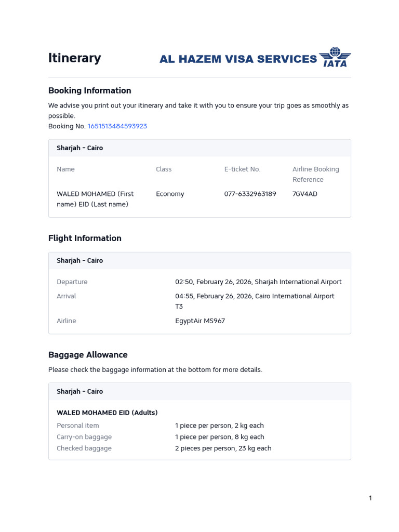This screenshot has width=399, height=532.
Task: Click the Baggage Allowance heading
Action: point(88,355)
